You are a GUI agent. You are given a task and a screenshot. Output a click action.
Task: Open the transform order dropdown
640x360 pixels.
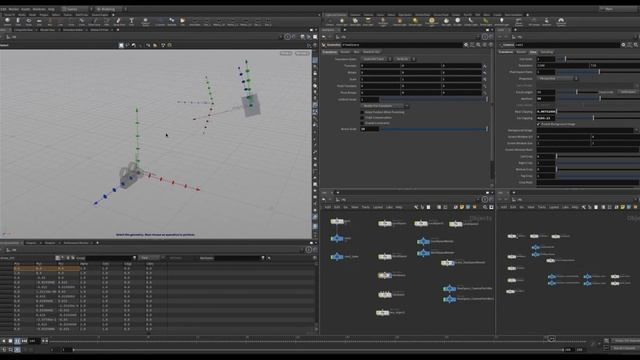tap(376, 59)
